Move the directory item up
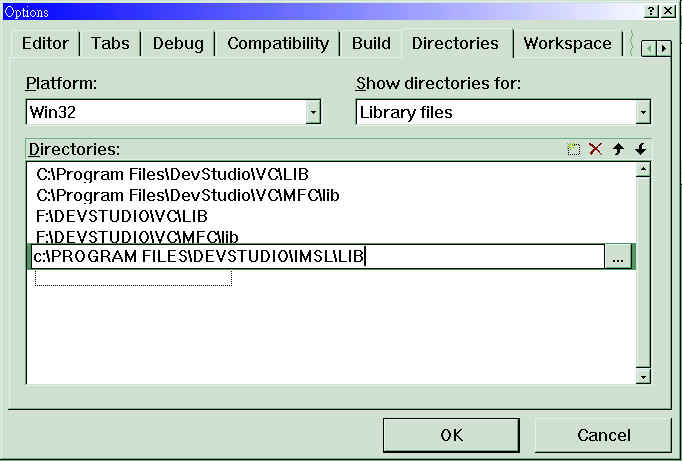 [618, 149]
